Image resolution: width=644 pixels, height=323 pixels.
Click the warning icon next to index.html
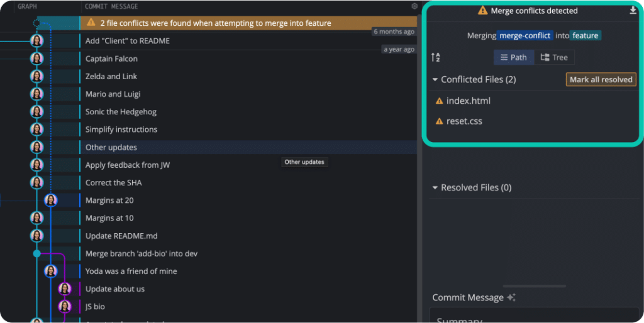[x=439, y=101]
